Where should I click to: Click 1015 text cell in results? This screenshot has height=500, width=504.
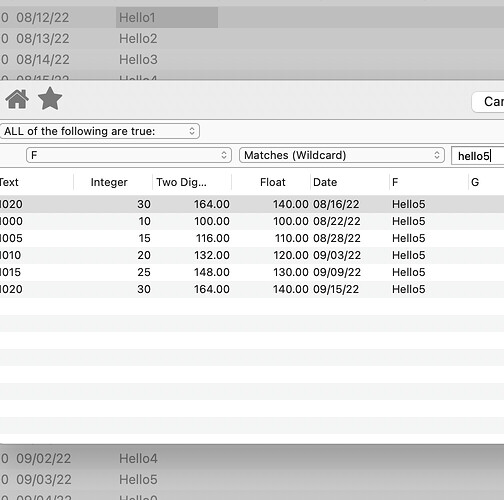pos(10,272)
